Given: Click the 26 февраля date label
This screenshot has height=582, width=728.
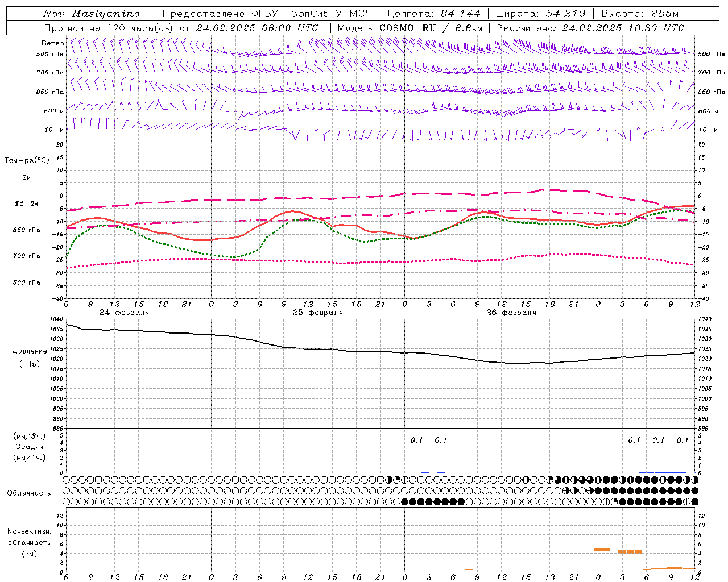Looking at the screenshot, I should 511,313.
